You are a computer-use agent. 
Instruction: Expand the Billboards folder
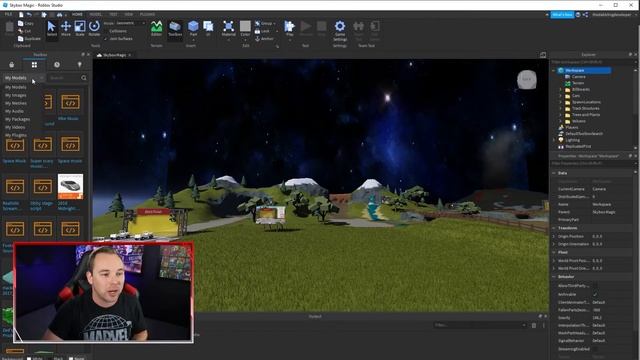[x=561, y=89]
